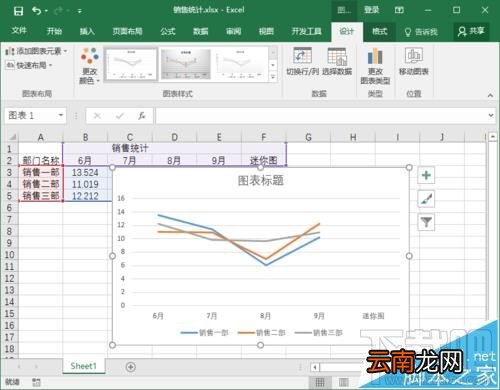Click 销售三部 gray legend entry
500x390 pixels.
coord(319,333)
